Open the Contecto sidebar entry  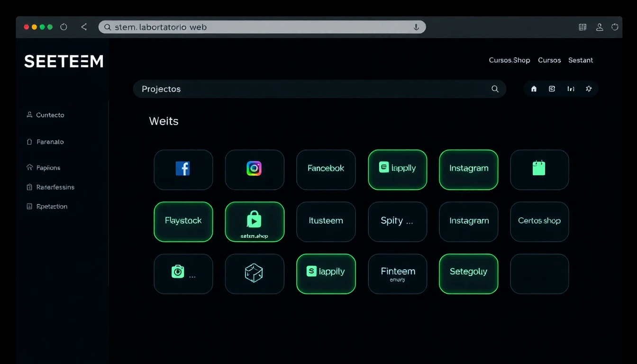49,115
